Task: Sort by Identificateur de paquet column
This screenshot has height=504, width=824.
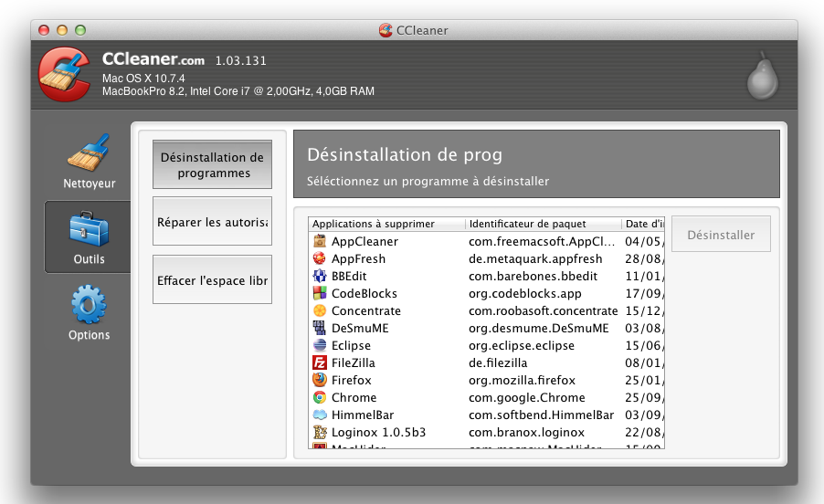Action: pyautogui.click(x=543, y=224)
